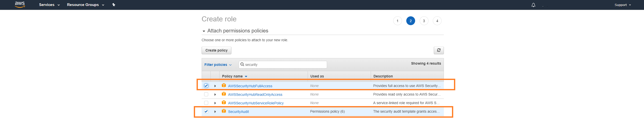The image size is (644, 130).
Task: Click 'A service-linked role required' description
Action: click(406, 103)
